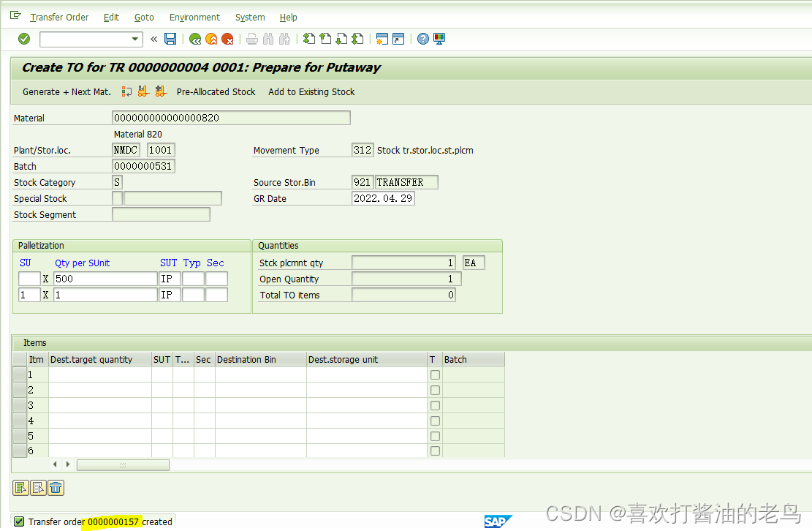Image resolution: width=812 pixels, height=531 pixels.
Task: Open the Environment menu
Action: (x=194, y=17)
